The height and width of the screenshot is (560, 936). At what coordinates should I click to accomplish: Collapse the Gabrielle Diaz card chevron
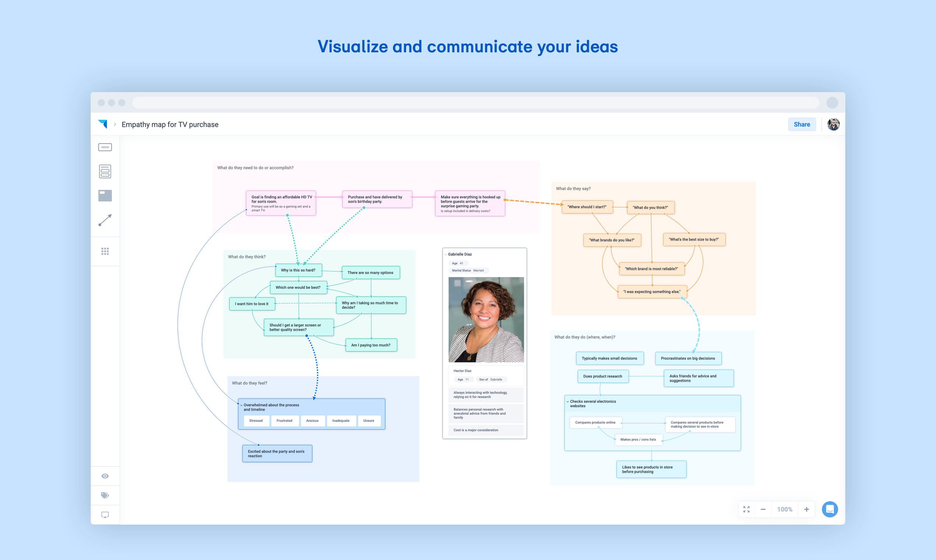446,254
